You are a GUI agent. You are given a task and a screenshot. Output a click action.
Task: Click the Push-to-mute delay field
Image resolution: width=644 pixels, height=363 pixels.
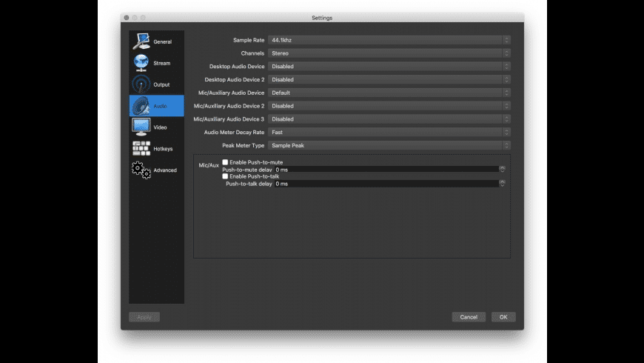click(x=386, y=170)
